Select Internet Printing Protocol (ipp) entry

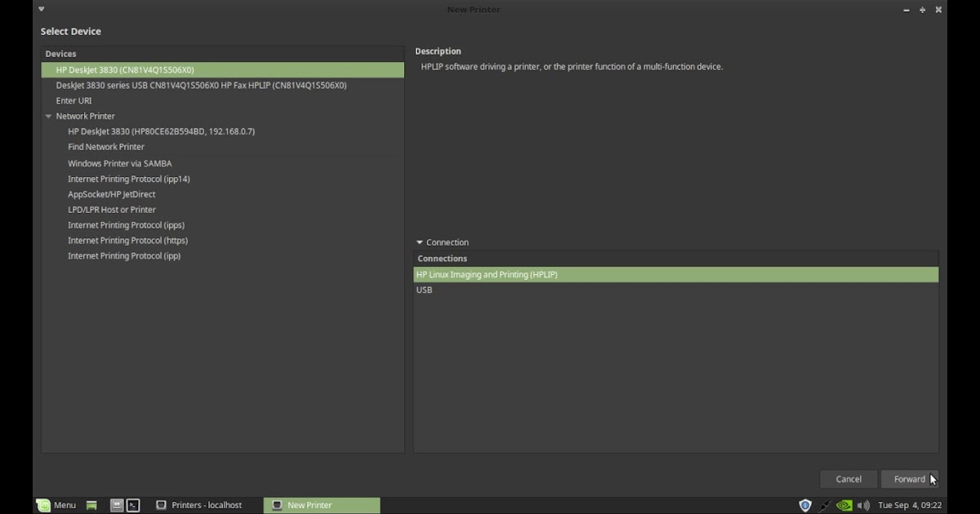point(222,256)
